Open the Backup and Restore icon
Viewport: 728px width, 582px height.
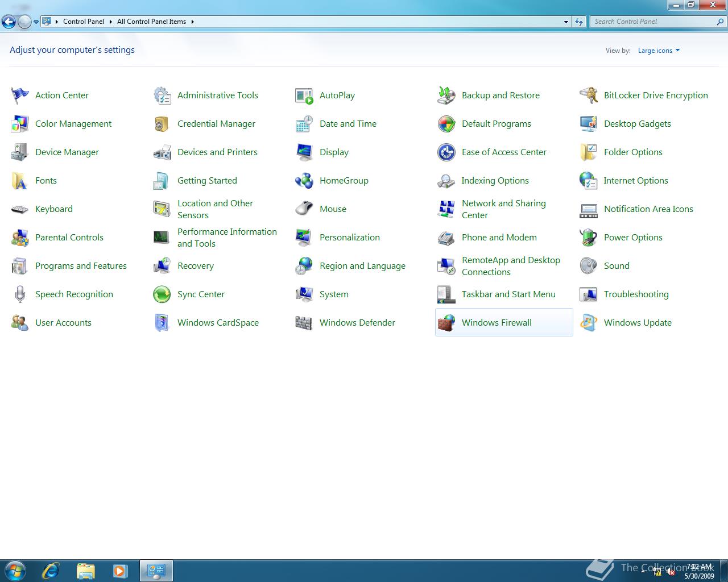[x=446, y=95]
